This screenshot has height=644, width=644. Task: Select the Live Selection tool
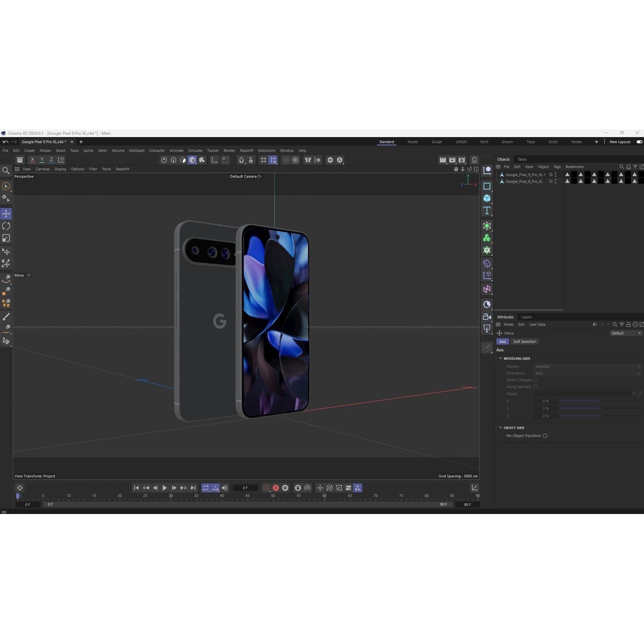tap(6, 187)
